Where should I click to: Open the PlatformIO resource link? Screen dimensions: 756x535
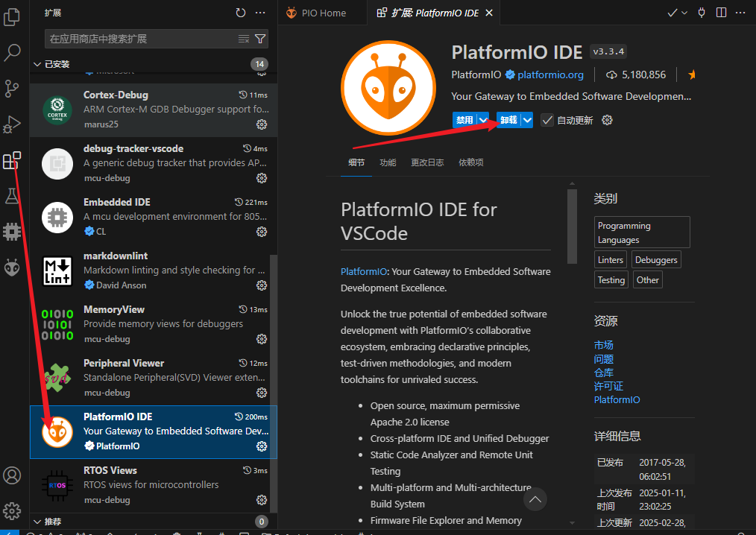click(x=617, y=399)
